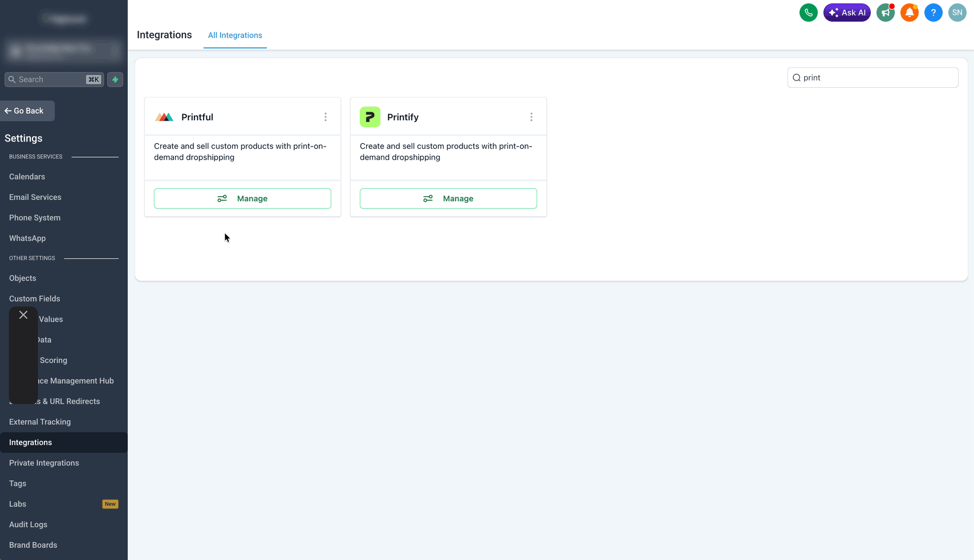Screen dimensions: 974x560
Task: Click the green lightning quick actions icon
Action: click(x=115, y=79)
